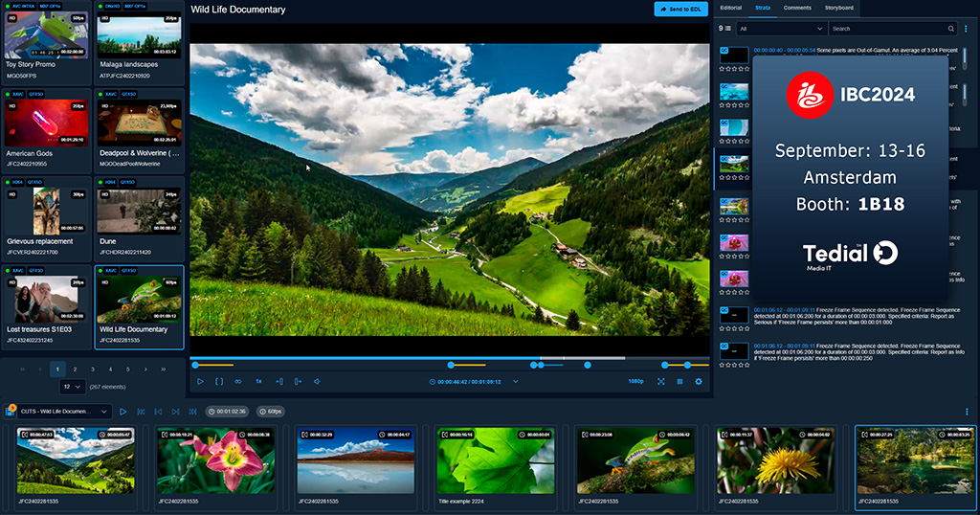The image size is (980, 515).
Task: Click the player progress bar
Action: coord(450,358)
